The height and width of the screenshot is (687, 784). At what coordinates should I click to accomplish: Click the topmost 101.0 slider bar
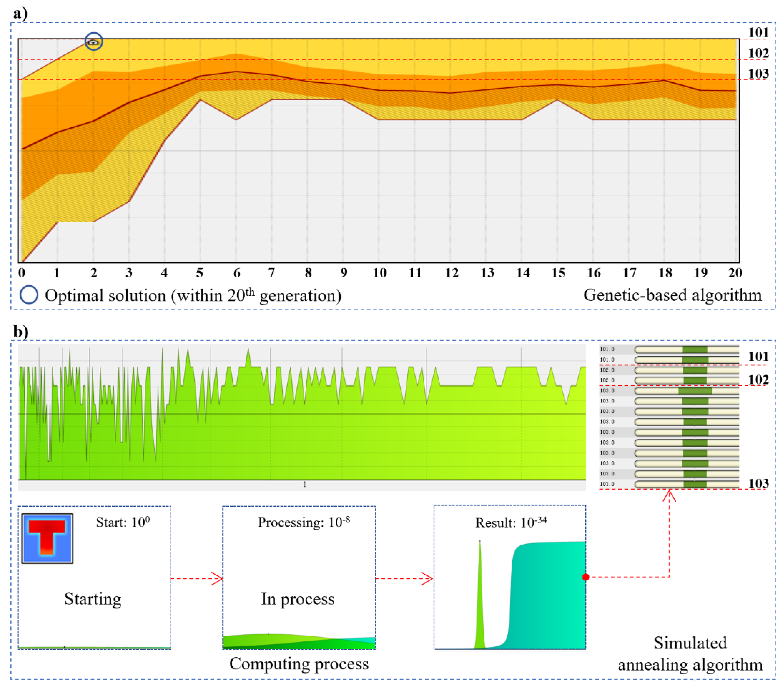tap(687, 349)
